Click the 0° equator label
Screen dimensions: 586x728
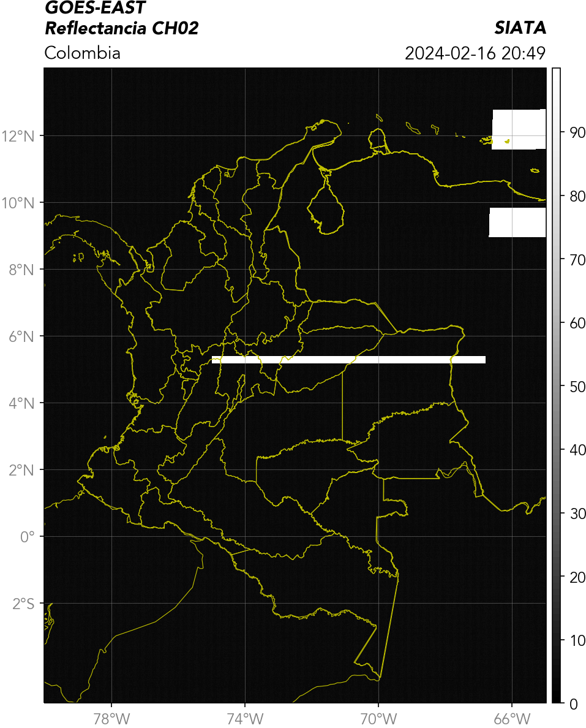(28, 537)
